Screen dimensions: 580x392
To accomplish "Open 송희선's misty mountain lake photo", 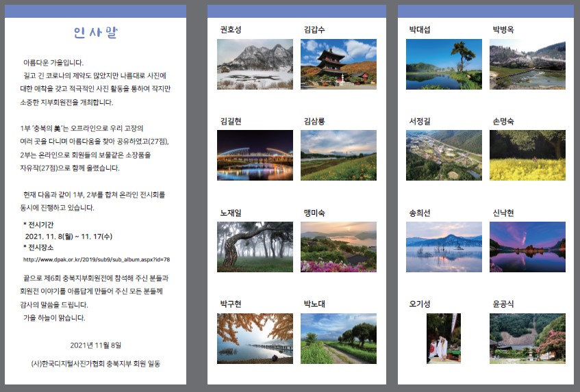I will [x=444, y=247].
